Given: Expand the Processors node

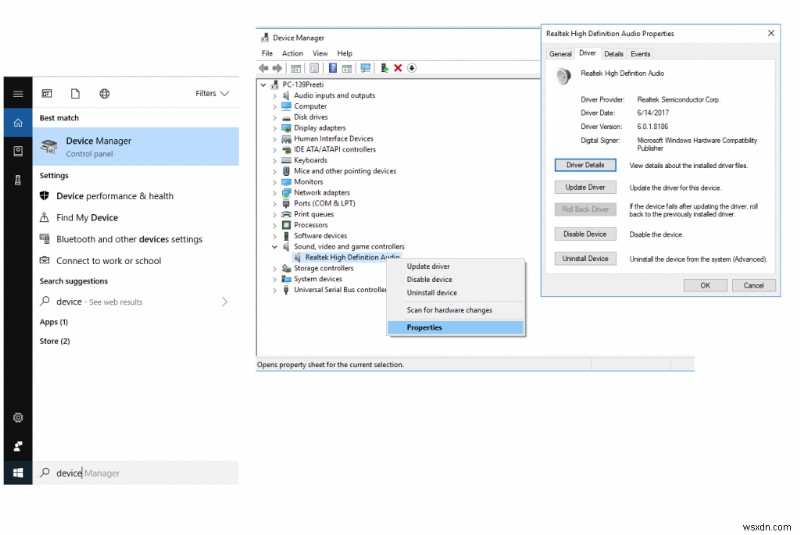Looking at the screenshot, I should coord(274,225).
